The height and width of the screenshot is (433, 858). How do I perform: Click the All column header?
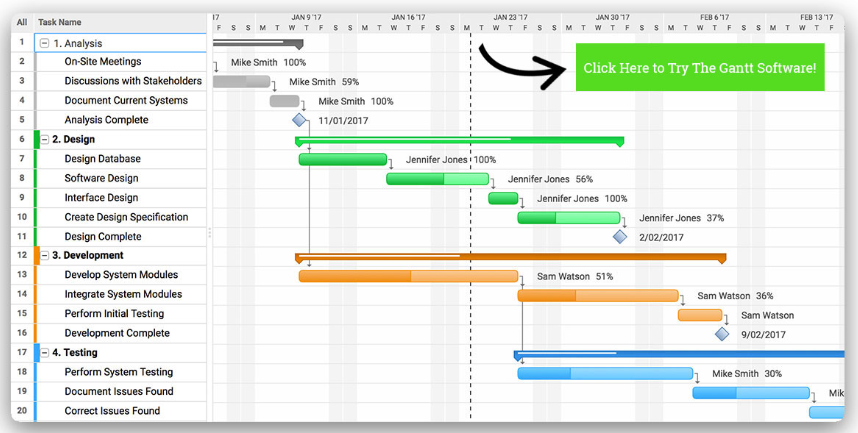tap(21, 22)
